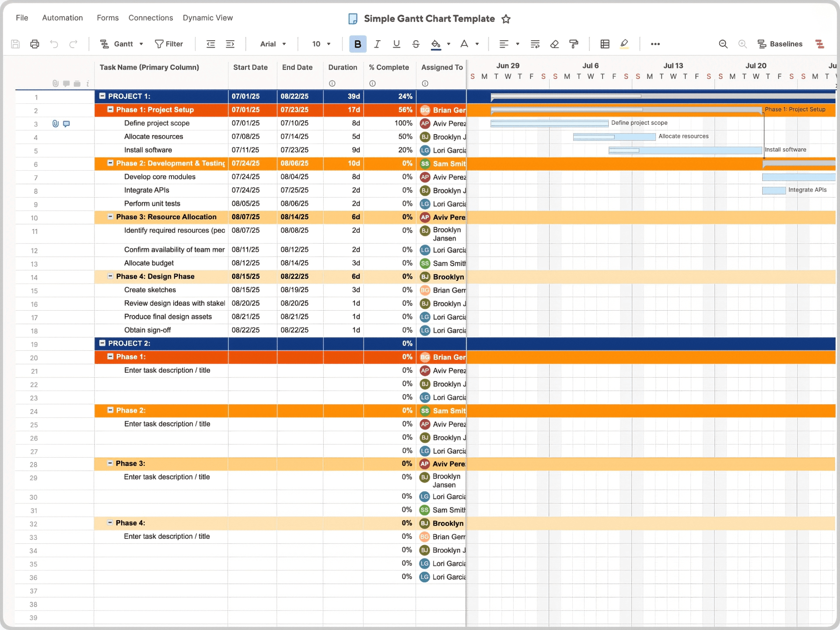Viewport: 840px width, 630px height.
Task: Collapse the Phase 1: Project Setup row
Action: pyautogui.click(x=111, y=109)
